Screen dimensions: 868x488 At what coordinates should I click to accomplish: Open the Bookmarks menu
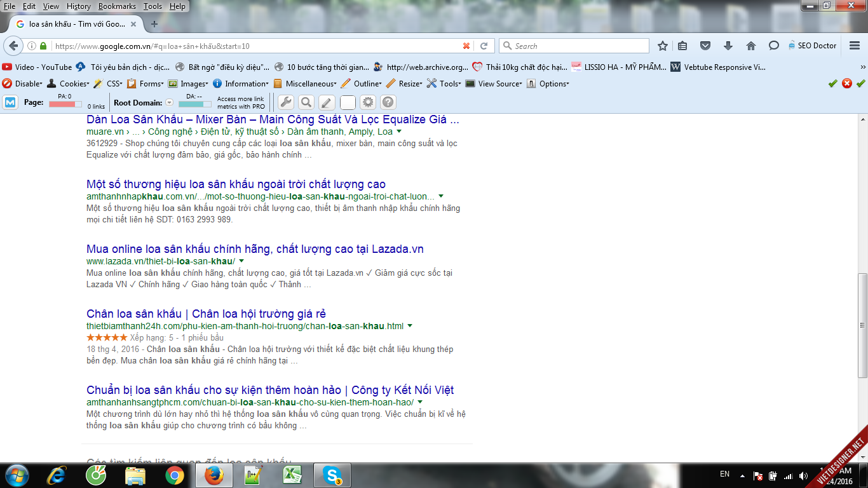(x=118, y=6)
